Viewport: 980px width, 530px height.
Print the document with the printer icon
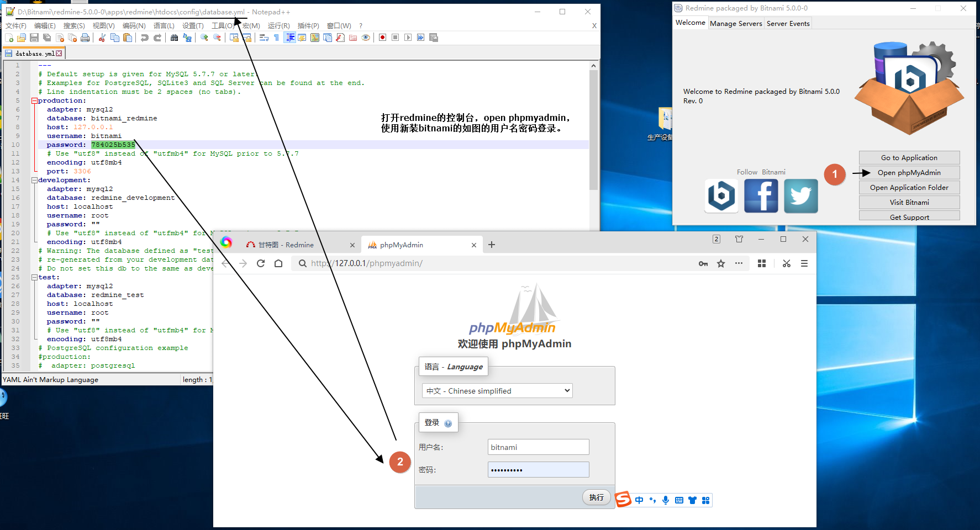tap(85, 38)
